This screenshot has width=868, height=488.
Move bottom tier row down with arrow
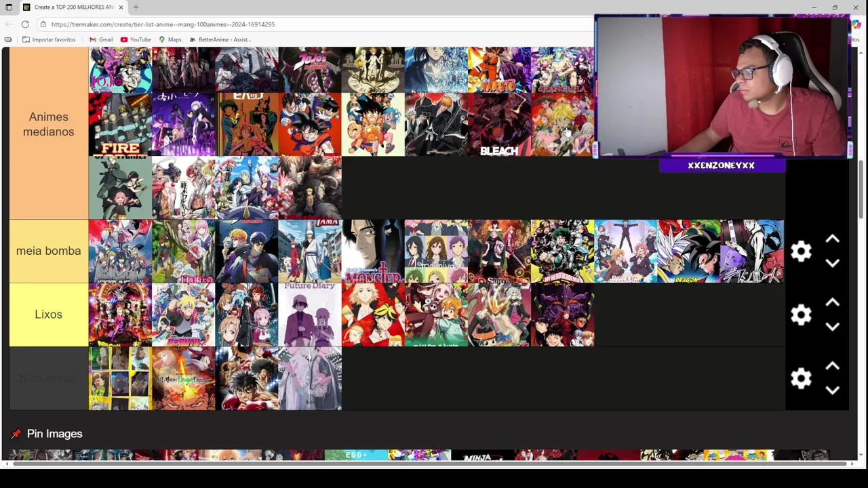coord(833,390)
